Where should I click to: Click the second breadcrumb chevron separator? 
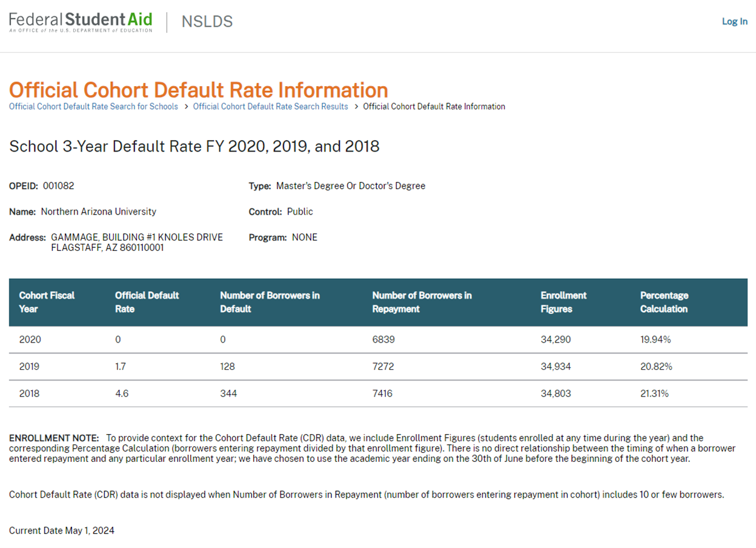coord(356,107)
